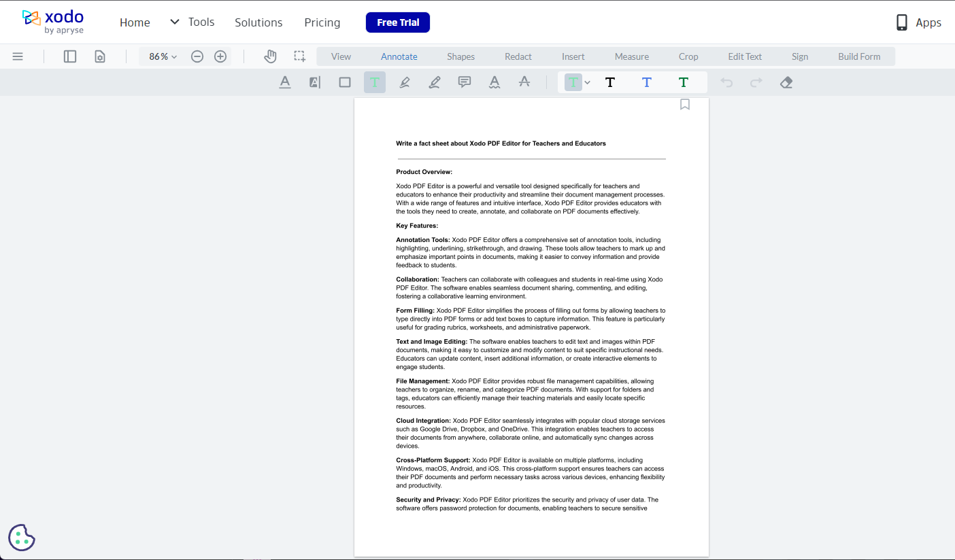Click the Free Trial button
The width and height of the screenshot is (955, 560).
click(398, 22)
